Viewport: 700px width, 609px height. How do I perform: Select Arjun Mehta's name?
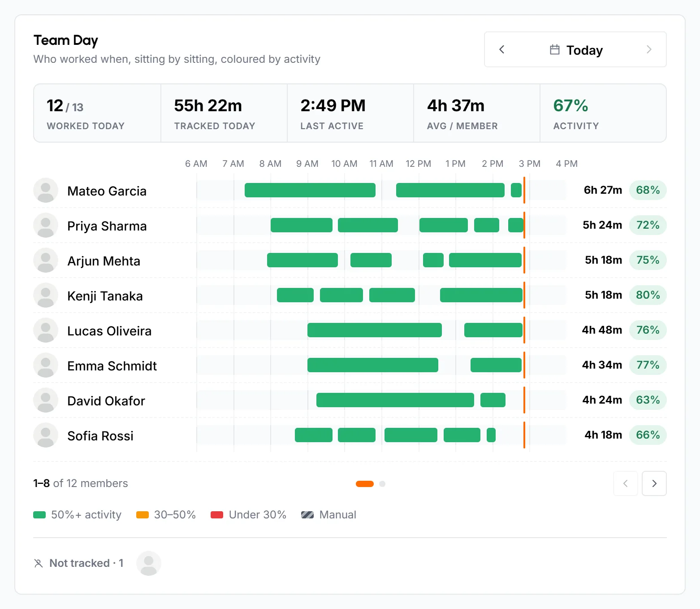point(104,261)
